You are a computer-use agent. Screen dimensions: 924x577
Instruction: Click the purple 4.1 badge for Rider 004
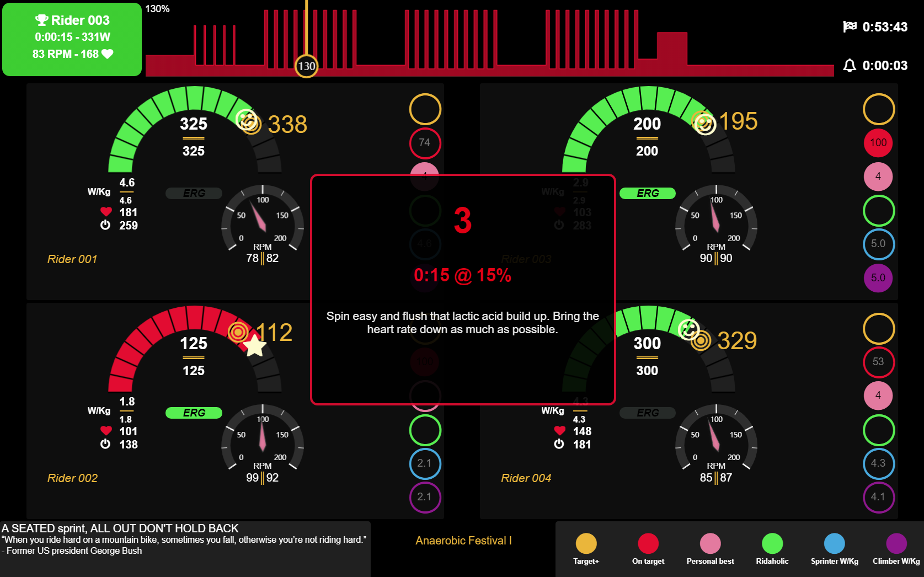[x=878, y=497]
